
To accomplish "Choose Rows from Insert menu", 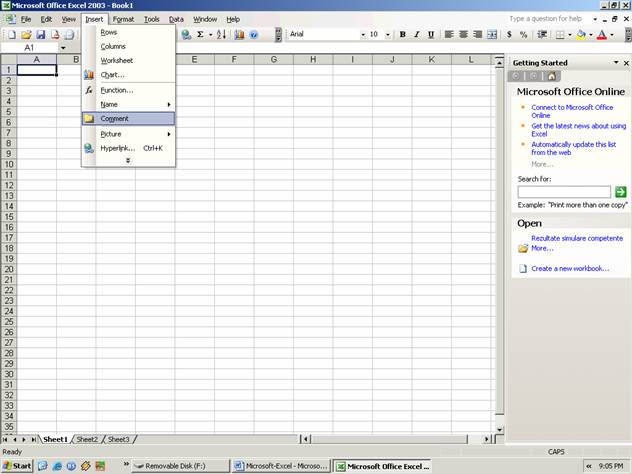I will pos(128,32).
